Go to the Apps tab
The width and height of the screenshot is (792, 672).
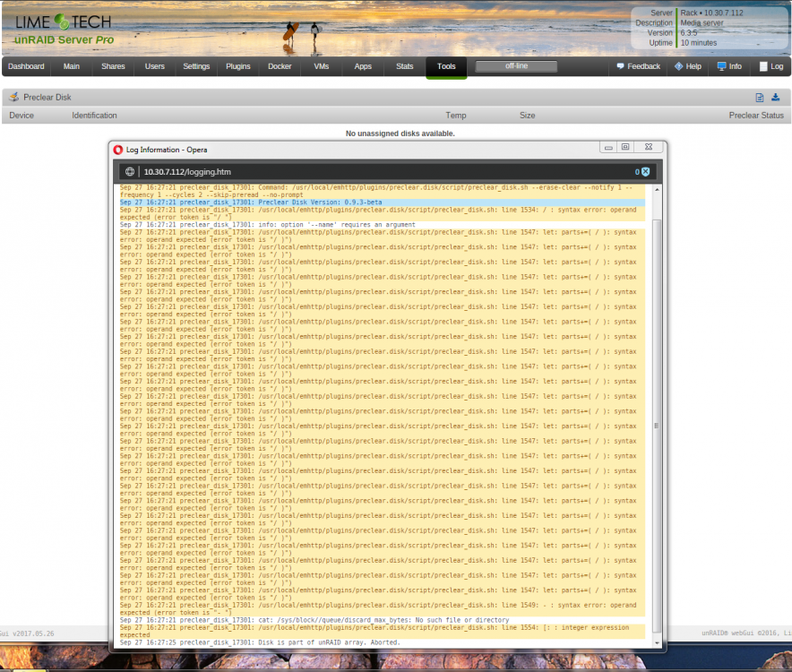(x=363, y=66)
